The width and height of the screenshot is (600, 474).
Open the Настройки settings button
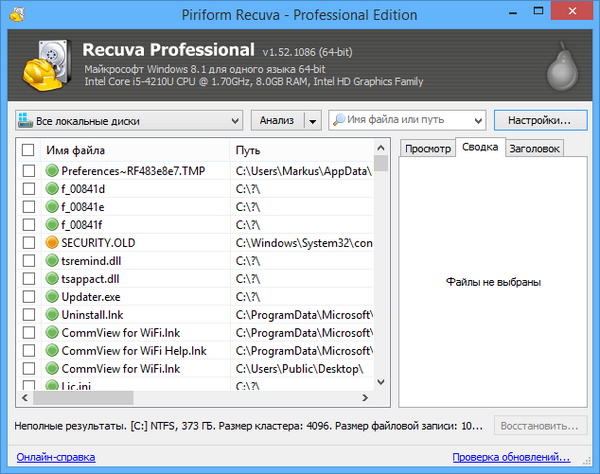(539, 120)
